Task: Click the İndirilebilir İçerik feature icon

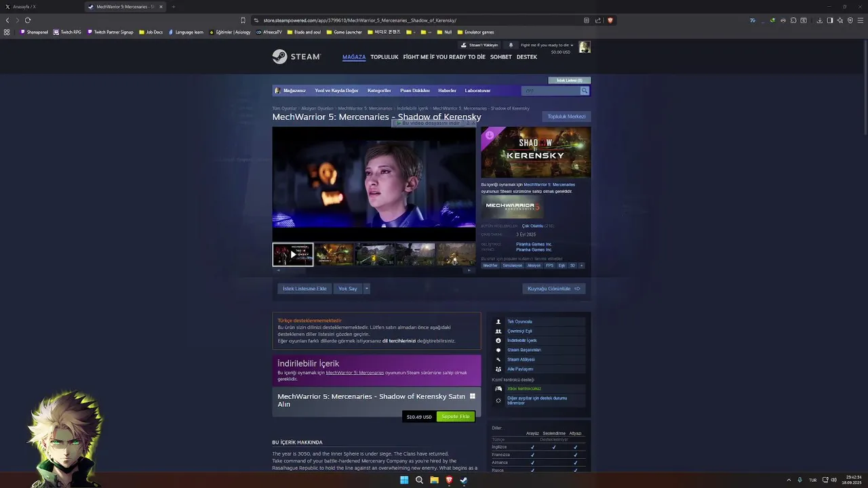Action: tap(498, 341)
